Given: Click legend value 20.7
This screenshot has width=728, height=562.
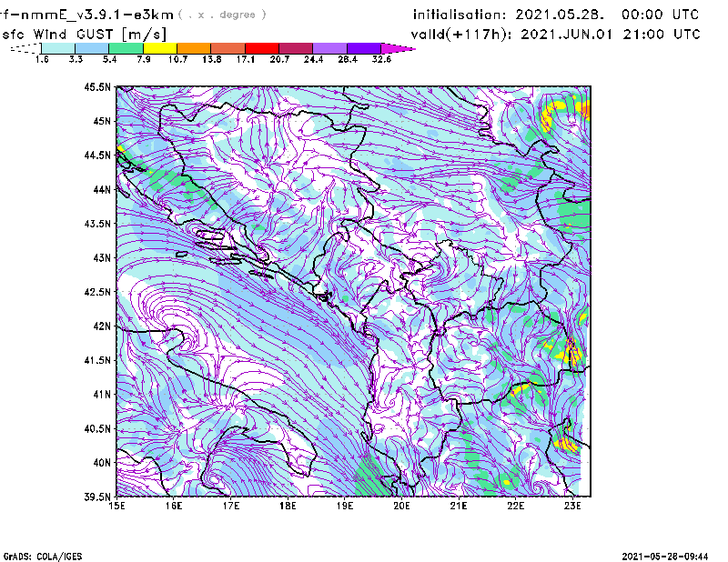Looking at the screenshot, I should 279,59.
